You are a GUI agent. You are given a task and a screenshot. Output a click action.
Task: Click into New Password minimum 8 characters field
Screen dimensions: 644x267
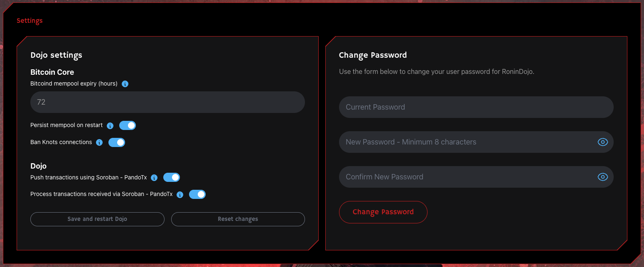pos(476,142)
